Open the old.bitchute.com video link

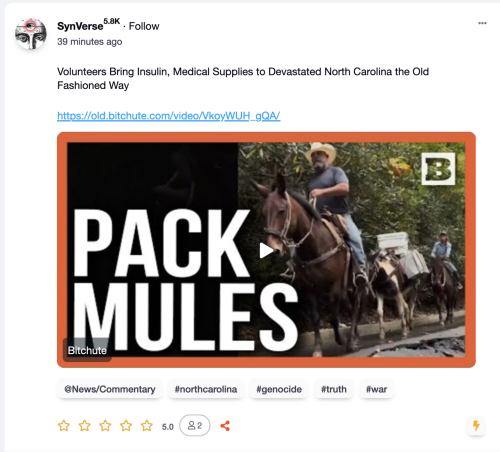pos(169,116)
